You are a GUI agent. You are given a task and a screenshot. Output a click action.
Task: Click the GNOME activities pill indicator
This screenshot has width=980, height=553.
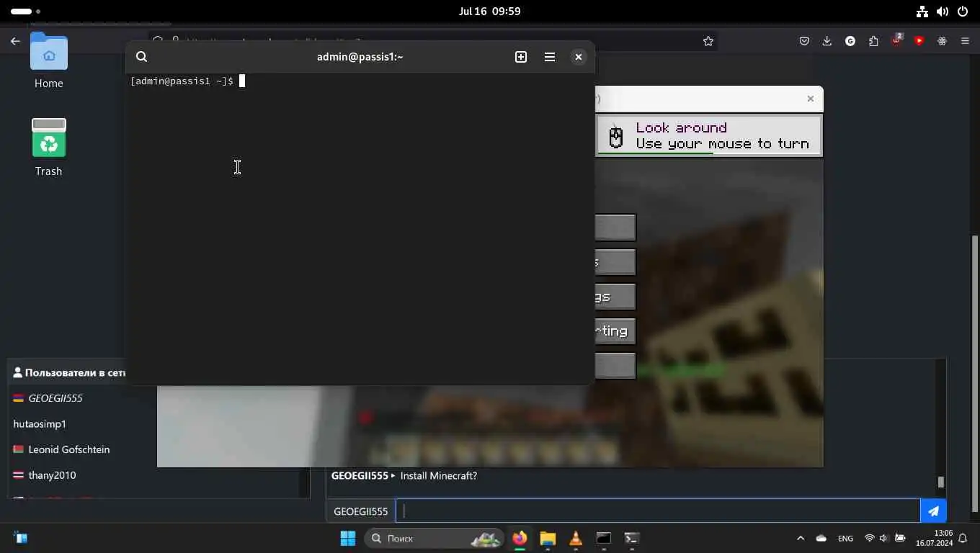[26, 12]
